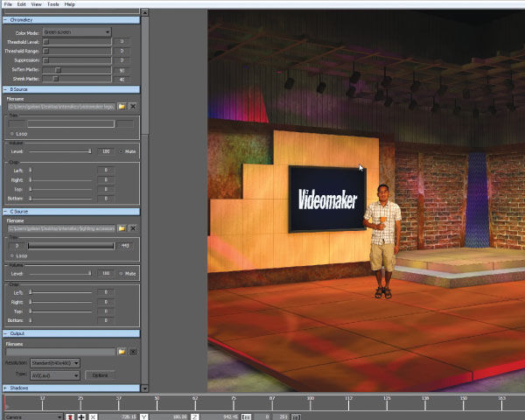Collapse the C Source section
This screenshot has width=525, height=420.
click(x=5, y=212)
